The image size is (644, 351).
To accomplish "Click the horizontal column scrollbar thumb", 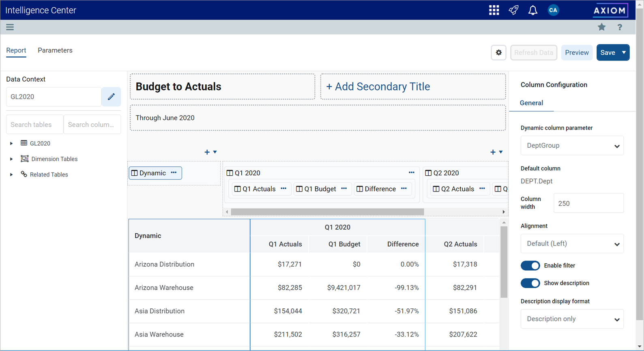I will (x=327, y=212).
